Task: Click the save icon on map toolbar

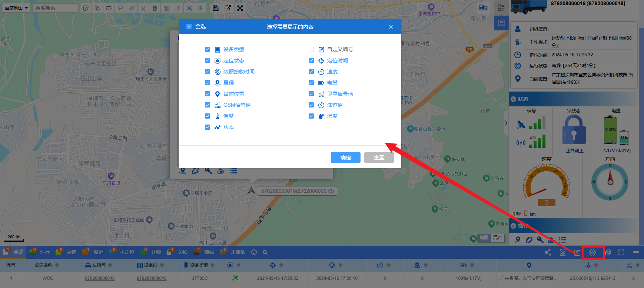Action: click(216, 8)
